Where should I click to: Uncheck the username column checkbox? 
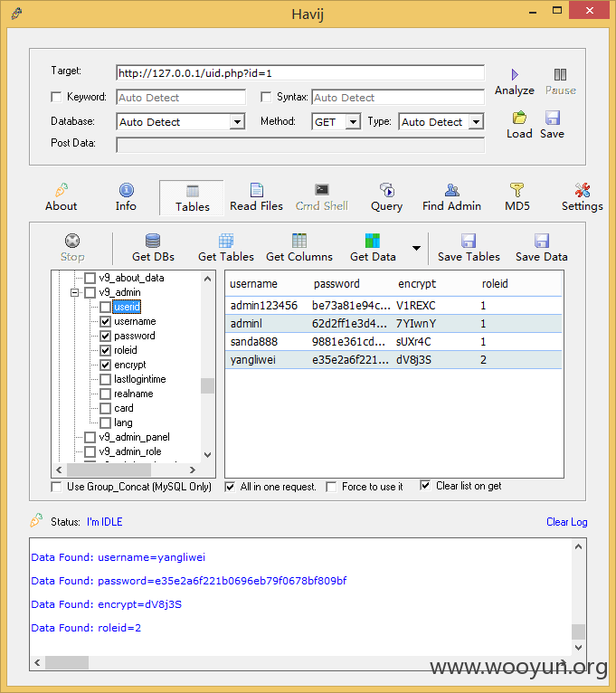coord(105,321)
